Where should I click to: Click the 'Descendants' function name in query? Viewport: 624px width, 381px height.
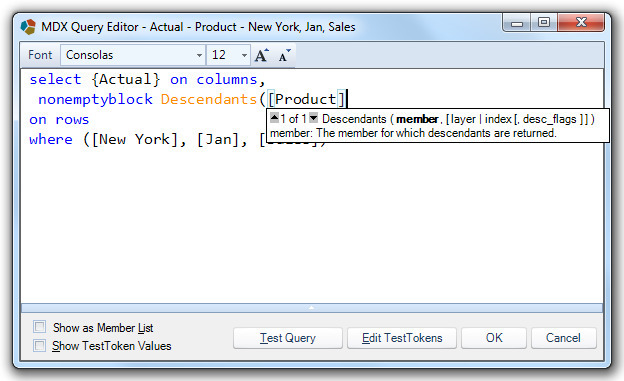click(209, 100)
